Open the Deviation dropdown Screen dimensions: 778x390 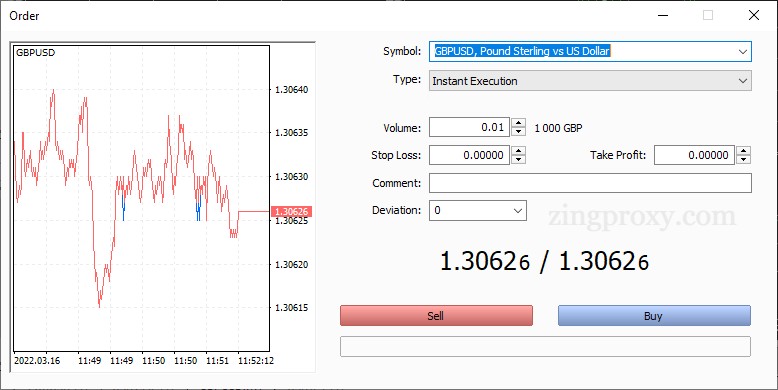[x=518, y=211]
